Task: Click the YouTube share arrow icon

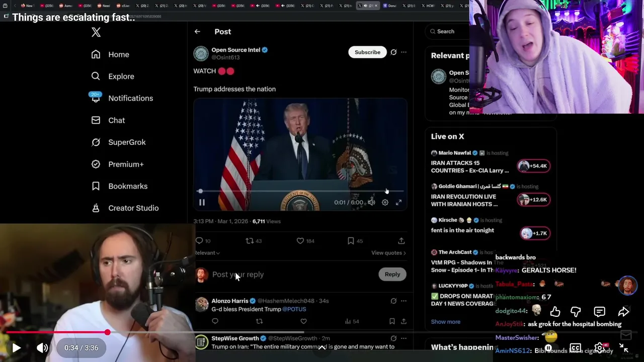Action: pyautogui.click(x=623, y=312)
